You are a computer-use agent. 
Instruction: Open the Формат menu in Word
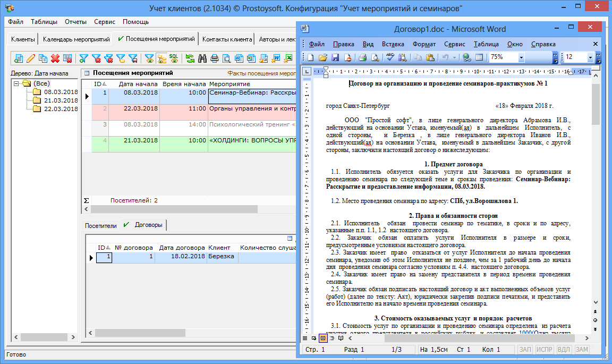[x=424, y=44]
